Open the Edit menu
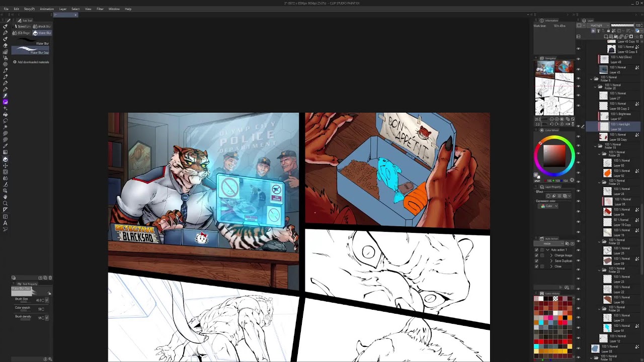The height and width of the screenshot is (362, 644). coord(16,9)
